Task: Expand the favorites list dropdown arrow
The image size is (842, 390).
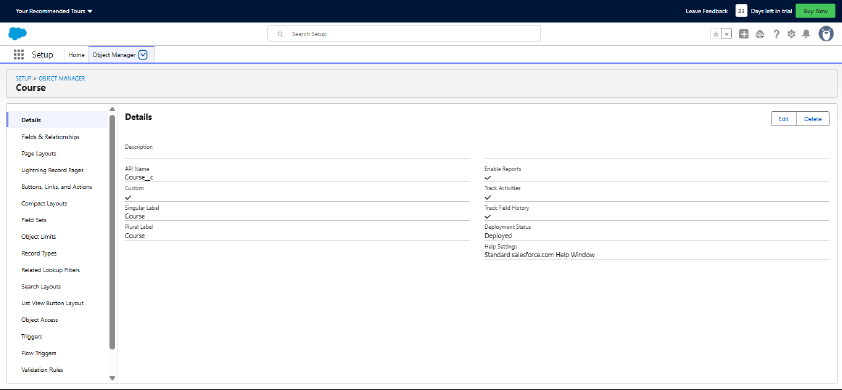Action: (727, 34)
